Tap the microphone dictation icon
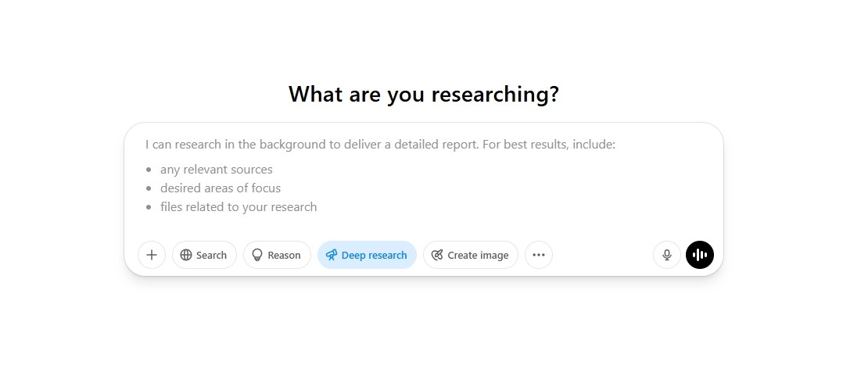The image size is (868, 376). click(667, 255)
